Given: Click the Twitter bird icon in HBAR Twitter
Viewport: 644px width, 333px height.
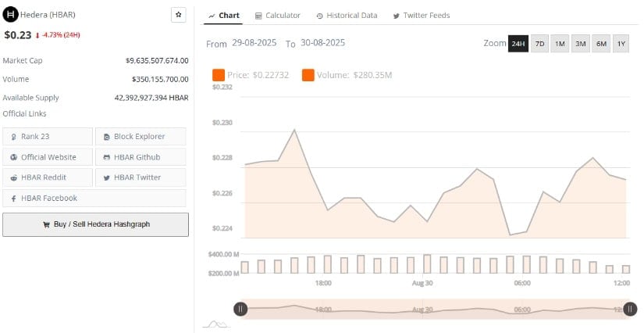Looking at the screenshot, I should (107, 178).
